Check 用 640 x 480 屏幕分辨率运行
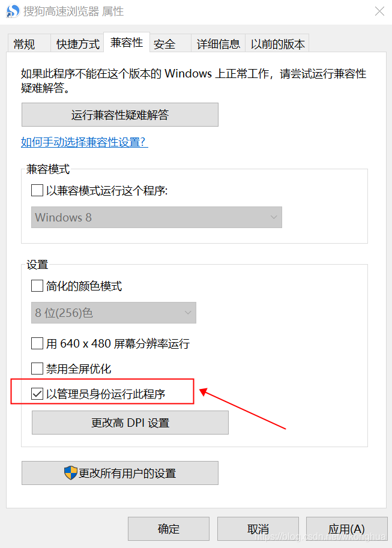Viewport: 392px width, 548px height. [37, 343]
